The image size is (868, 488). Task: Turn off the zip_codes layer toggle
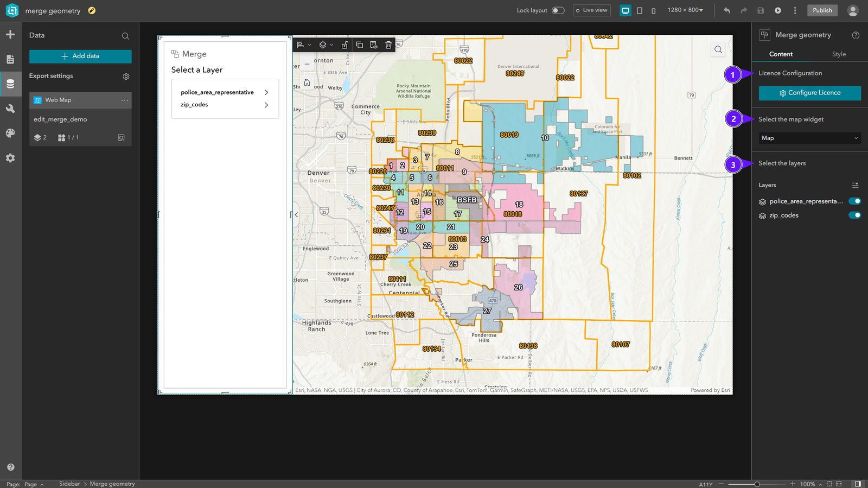pos(854,216)
